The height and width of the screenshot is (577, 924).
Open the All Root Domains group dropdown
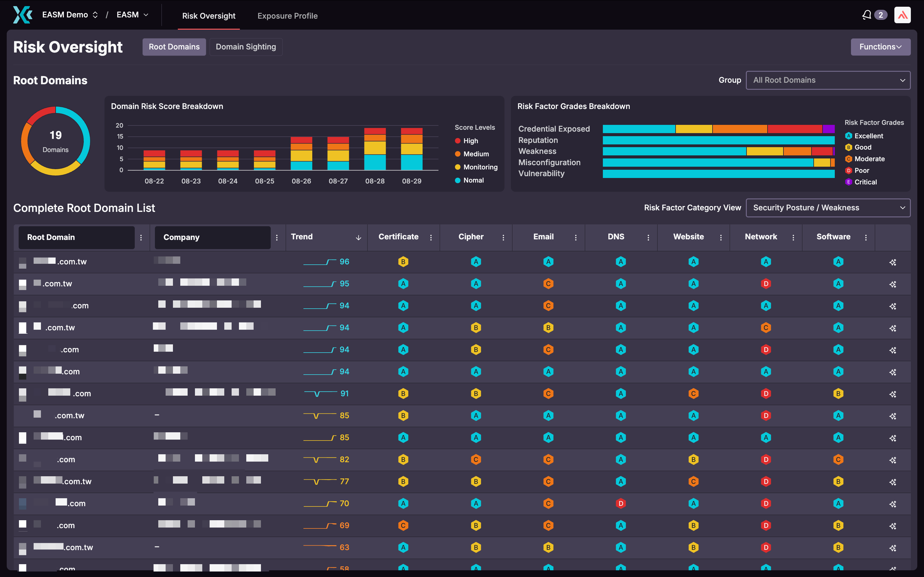coord(827,80)
